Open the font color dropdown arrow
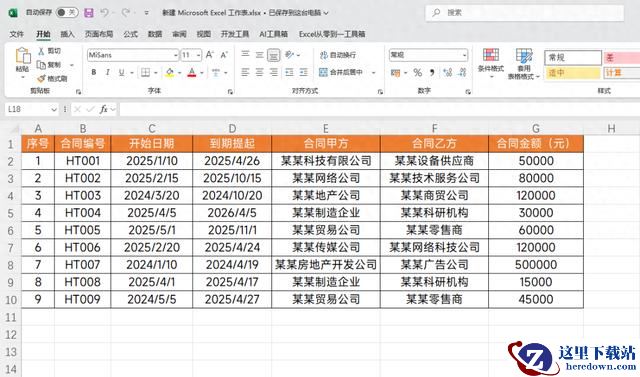The image size is (640, 377). coord(202,73)
